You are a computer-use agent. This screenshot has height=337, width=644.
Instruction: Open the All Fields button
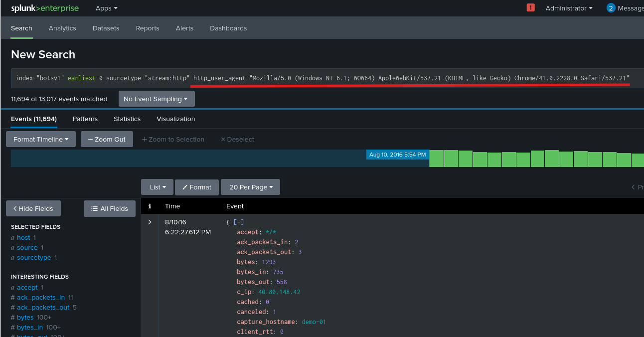(x=110, y=208)
